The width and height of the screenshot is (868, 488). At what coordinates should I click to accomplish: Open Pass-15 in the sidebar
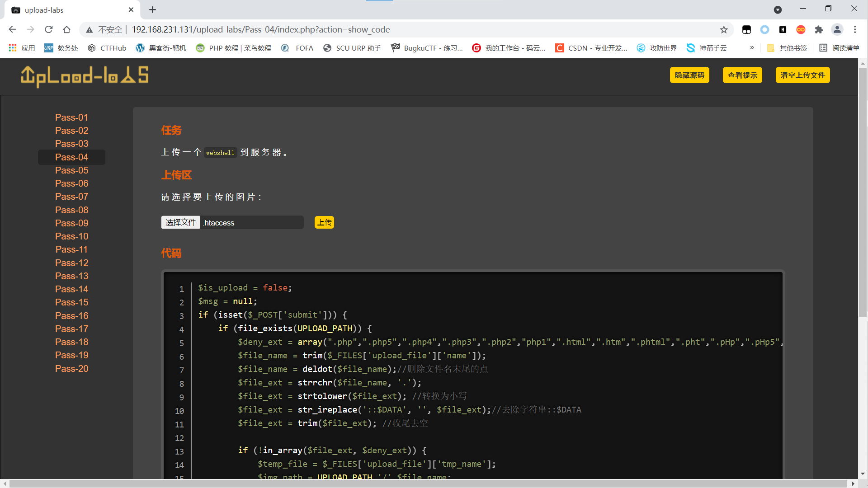click(71, 302)
